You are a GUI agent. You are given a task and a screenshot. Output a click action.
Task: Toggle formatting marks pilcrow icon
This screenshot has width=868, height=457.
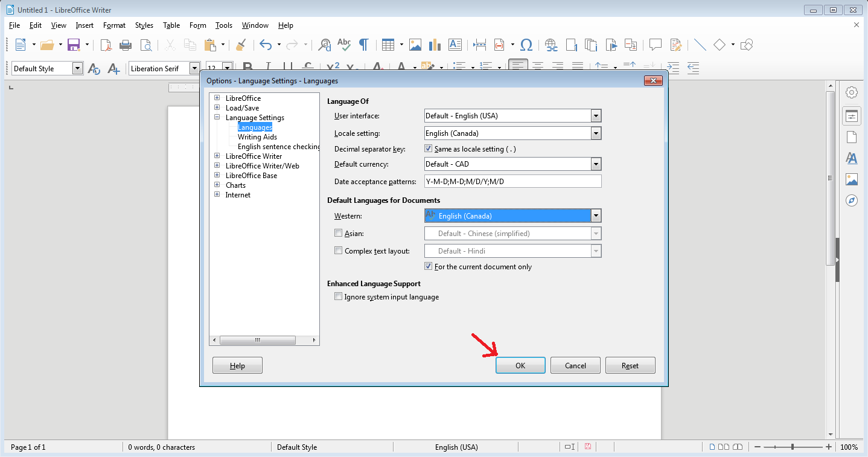364,45
